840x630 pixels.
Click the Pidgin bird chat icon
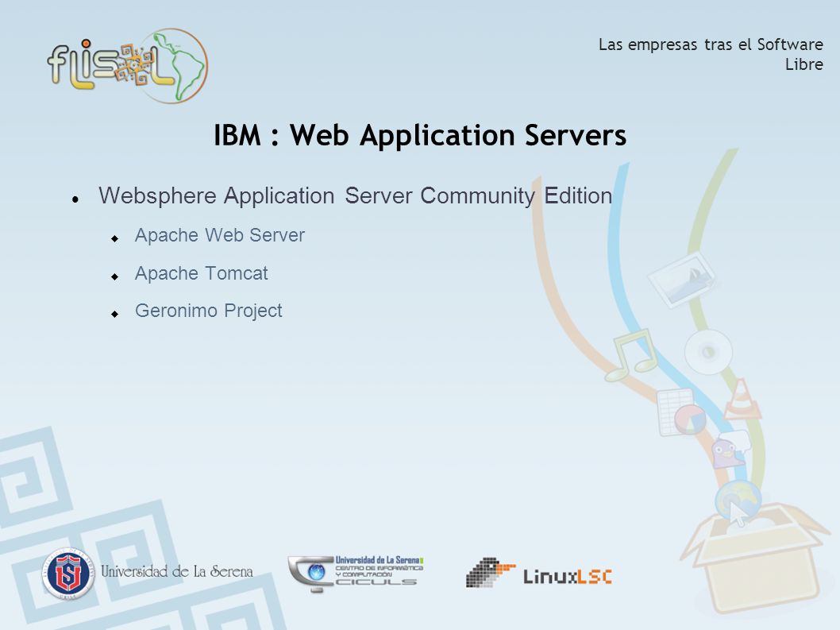(x=730, y=449)
